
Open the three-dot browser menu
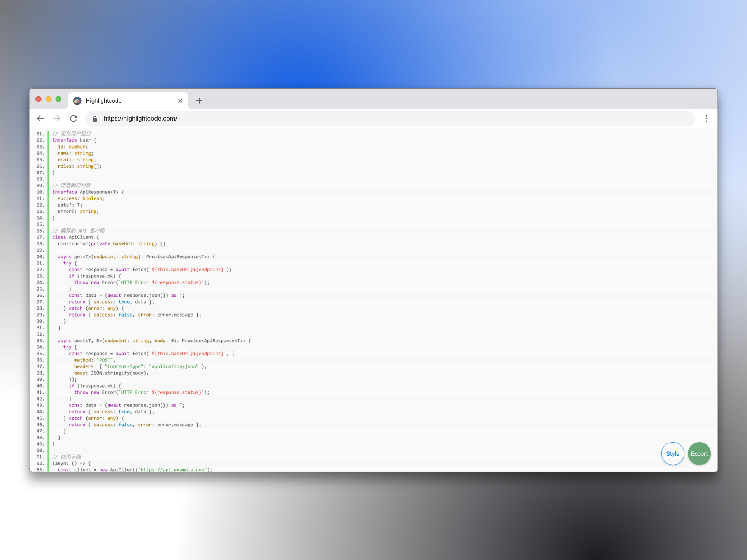pos(706,119)
